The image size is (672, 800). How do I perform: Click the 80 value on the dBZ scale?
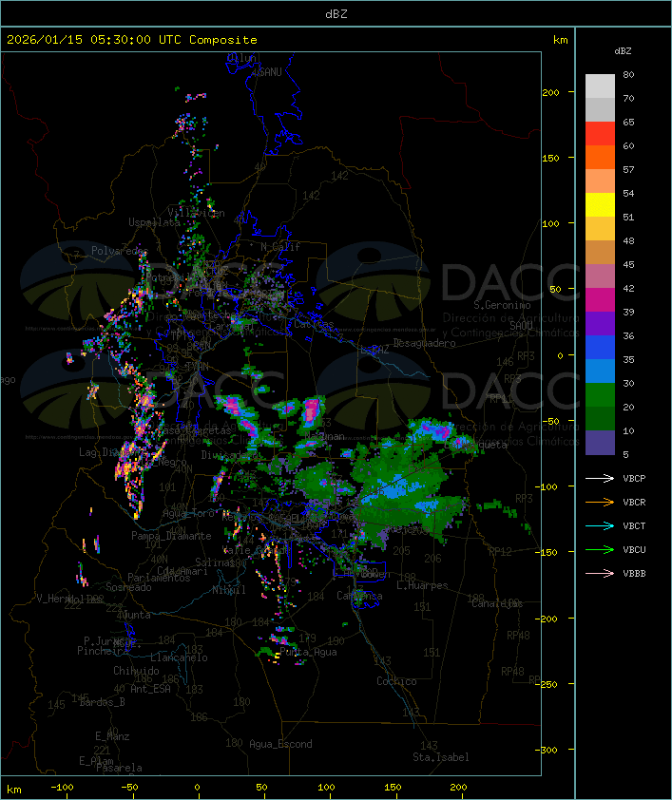[628, 74]
